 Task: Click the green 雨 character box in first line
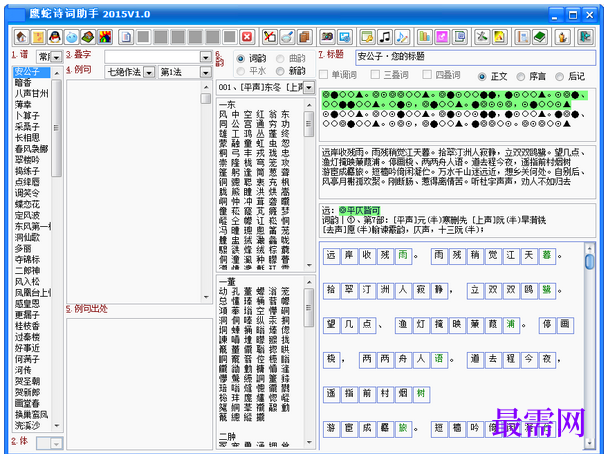click(403, 256)
